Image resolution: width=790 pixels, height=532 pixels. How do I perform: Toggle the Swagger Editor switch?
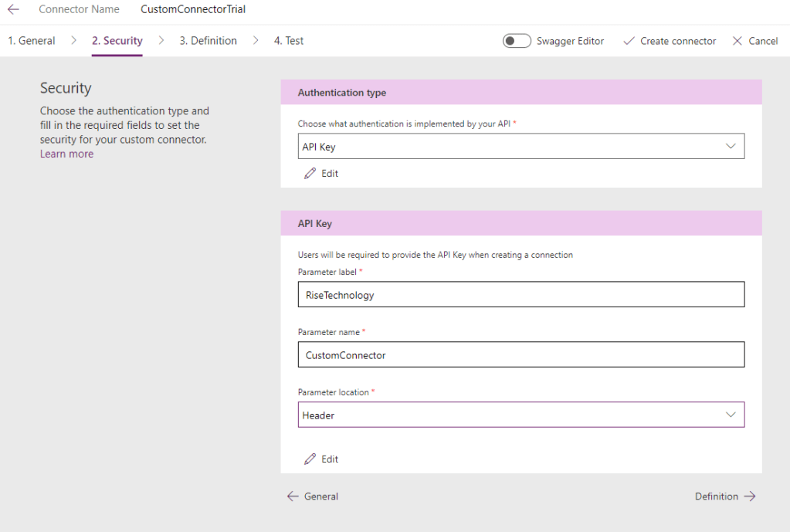[517, 41]
